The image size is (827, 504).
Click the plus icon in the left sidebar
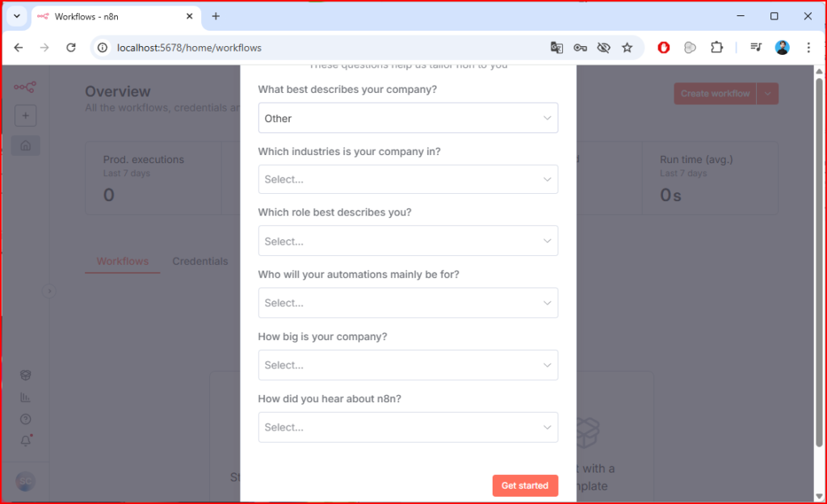click(x=25, y=116)
